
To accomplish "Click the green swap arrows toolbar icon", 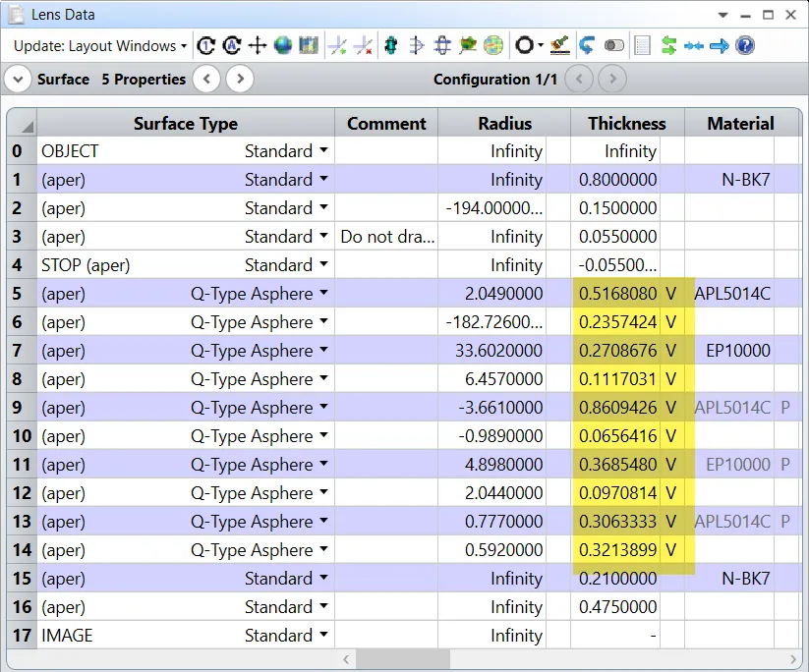I will [x=669, y=45].
